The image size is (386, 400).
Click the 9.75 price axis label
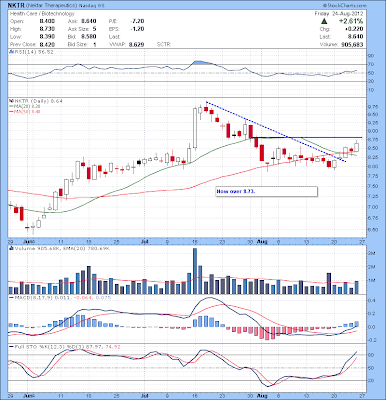pyautogui.click(x=373, y=107)
